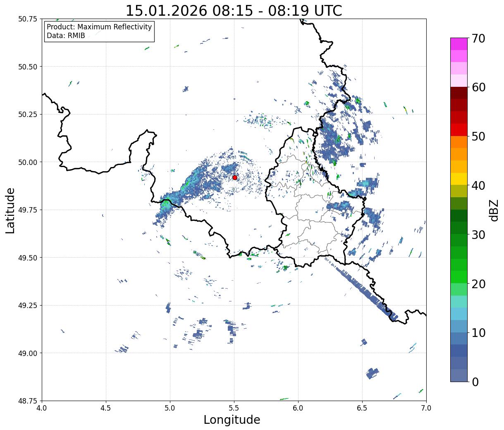Click the longitude tick label 7.0

pos(426,408)
